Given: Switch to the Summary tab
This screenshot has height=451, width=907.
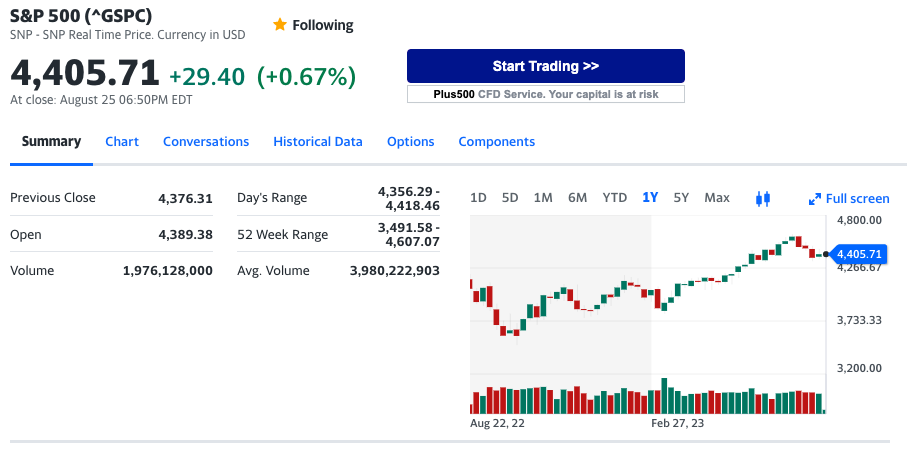Looking at the screenshot, I should tap(51, 142).
